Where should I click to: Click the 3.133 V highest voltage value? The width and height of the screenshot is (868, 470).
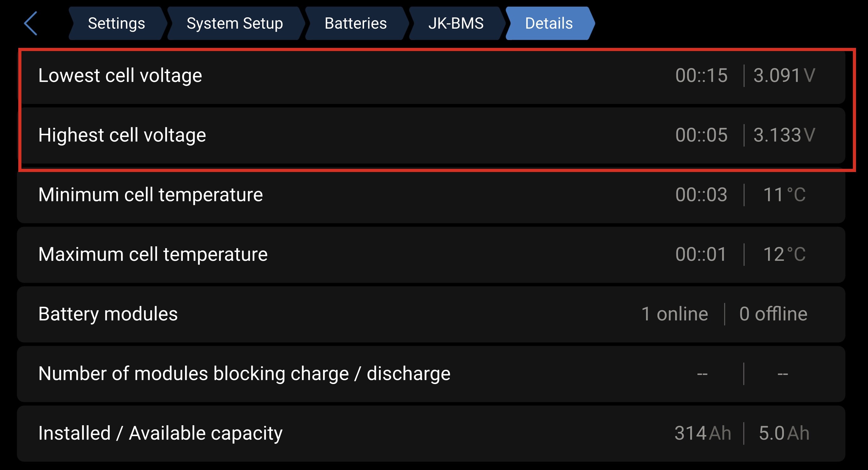point(784,135)
